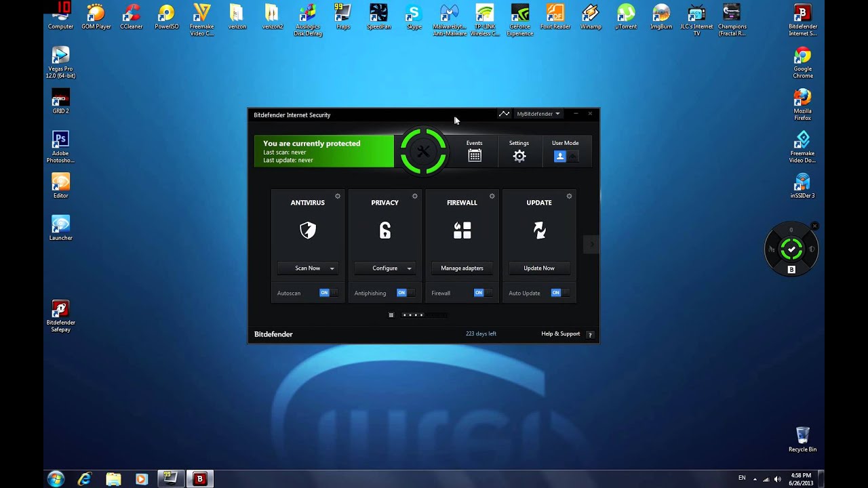Open File Explorer from taskbar
Image resolution: width=868 pixels, height=488 pixels.
click(x=113, y=479)
